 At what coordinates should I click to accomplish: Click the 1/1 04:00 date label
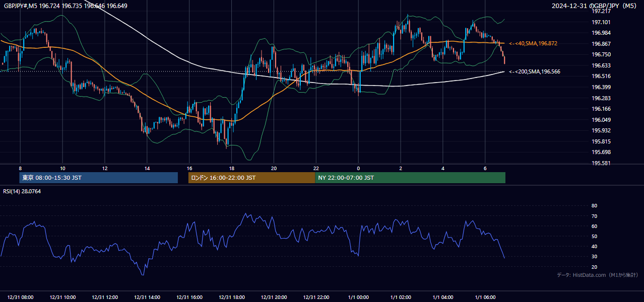(443, 297)
